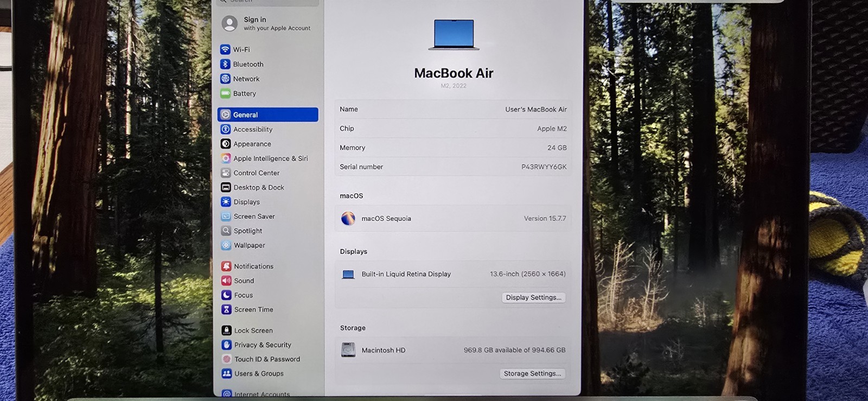Select the Bluetooth icon in sidebar
The height and width of the screenshot is (401, 868).
225,64
